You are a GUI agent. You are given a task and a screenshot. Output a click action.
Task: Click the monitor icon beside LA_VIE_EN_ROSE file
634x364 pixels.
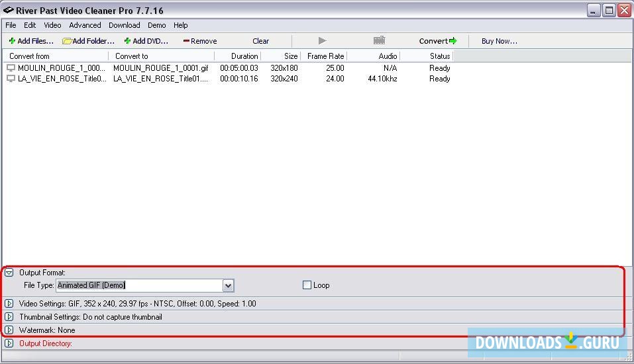click(11, 78)
